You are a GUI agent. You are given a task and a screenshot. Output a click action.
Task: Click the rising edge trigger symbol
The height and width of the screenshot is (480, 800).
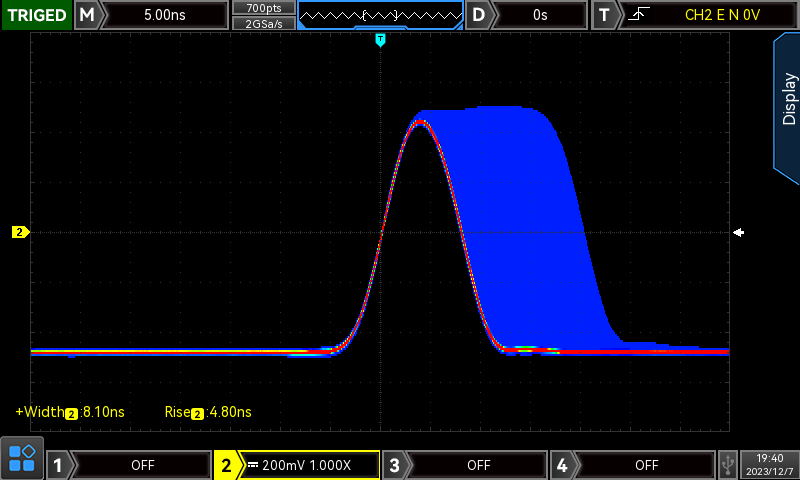(x=635, y=15)
